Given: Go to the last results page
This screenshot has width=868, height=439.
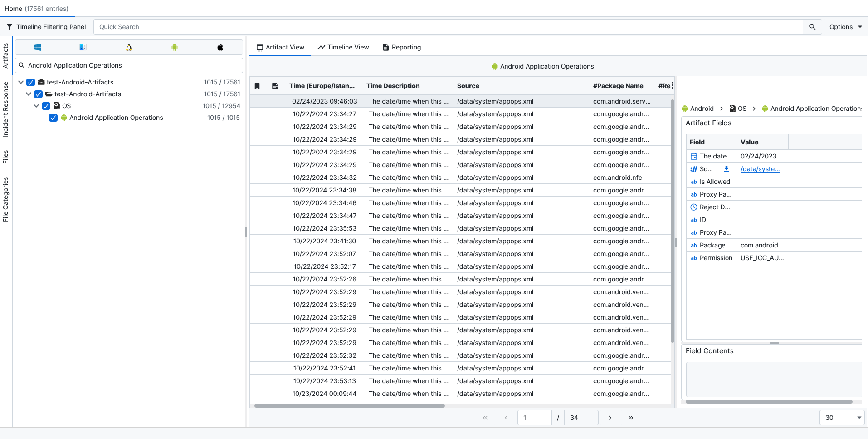Looking at the screenshot, I should [630, 418].
